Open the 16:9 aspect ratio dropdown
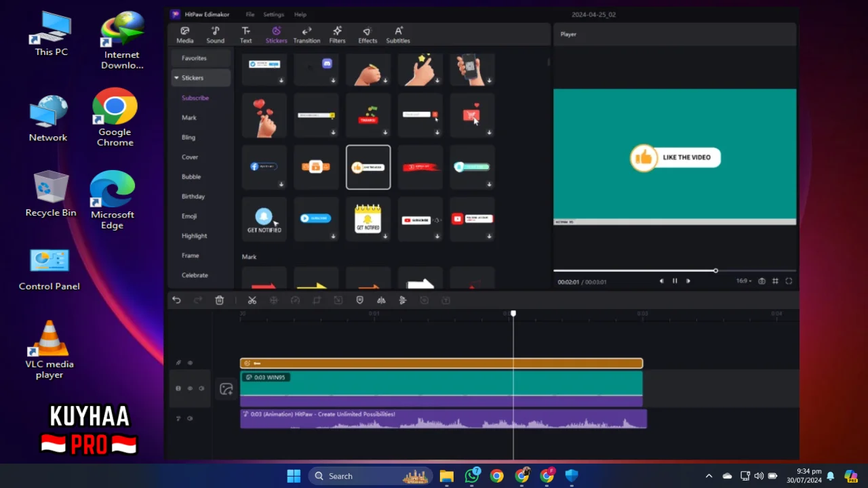The height and width of the screenshot is (488, 868). 744,281
